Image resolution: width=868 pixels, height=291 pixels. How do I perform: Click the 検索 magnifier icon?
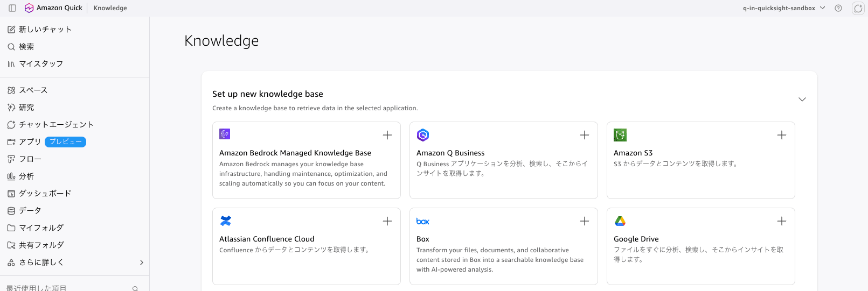click(11, 47)
